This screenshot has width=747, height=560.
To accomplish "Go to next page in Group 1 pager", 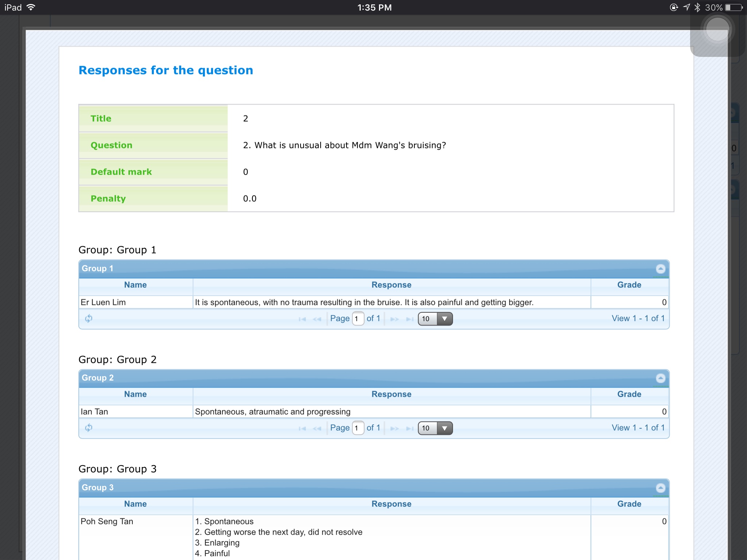I will point(394,319).
